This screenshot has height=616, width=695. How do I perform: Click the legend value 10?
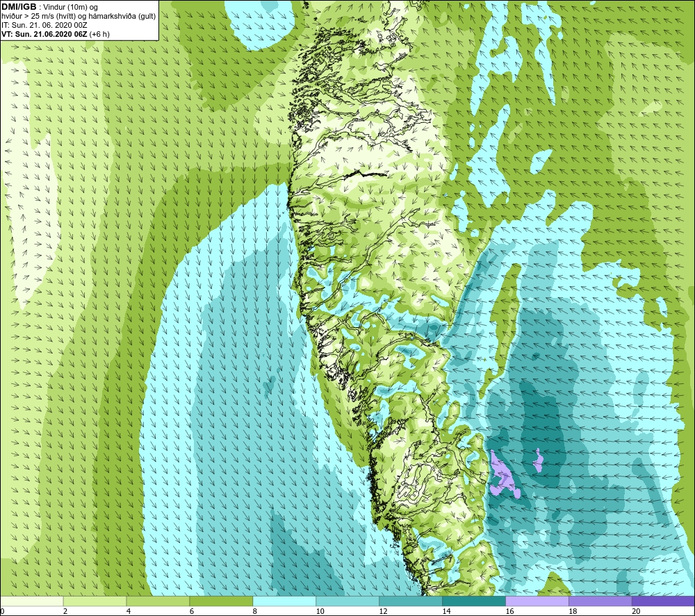click(x=320, y=611)
